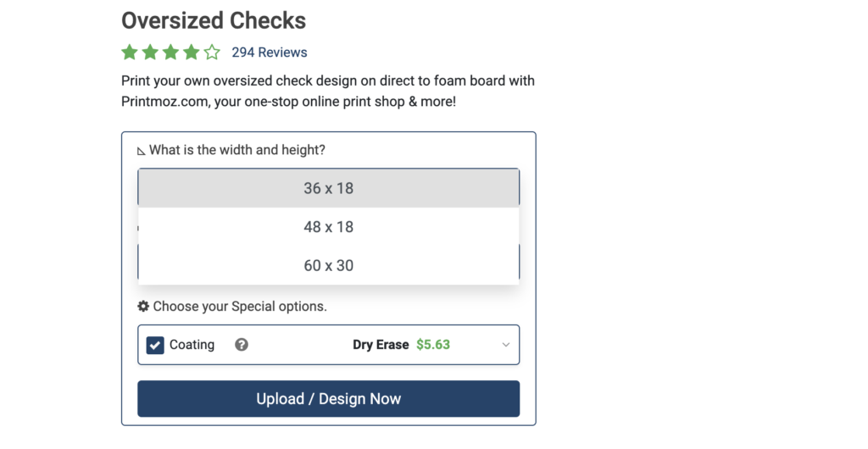This screenshot has width=868, height=449.
Task: Click the empty fifth rating star
Action: [212, 53]
